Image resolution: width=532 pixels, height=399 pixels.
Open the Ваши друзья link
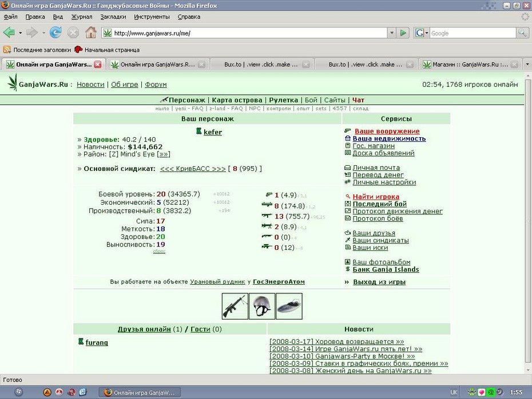(374, 233)
